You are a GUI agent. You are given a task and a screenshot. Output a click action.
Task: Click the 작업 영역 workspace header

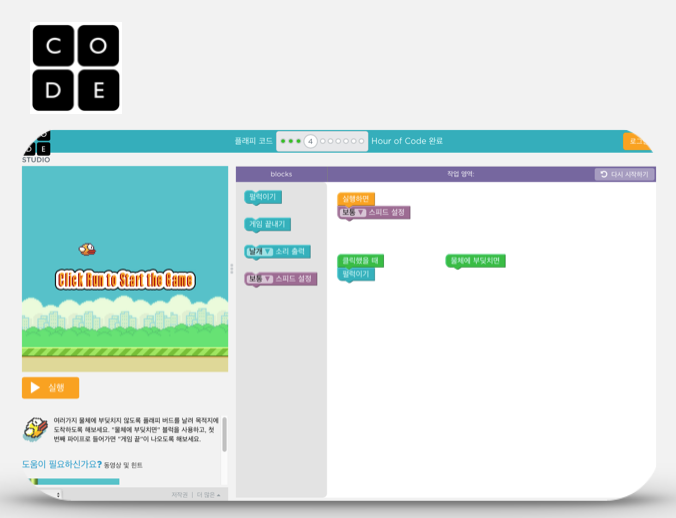pos(460,174)
